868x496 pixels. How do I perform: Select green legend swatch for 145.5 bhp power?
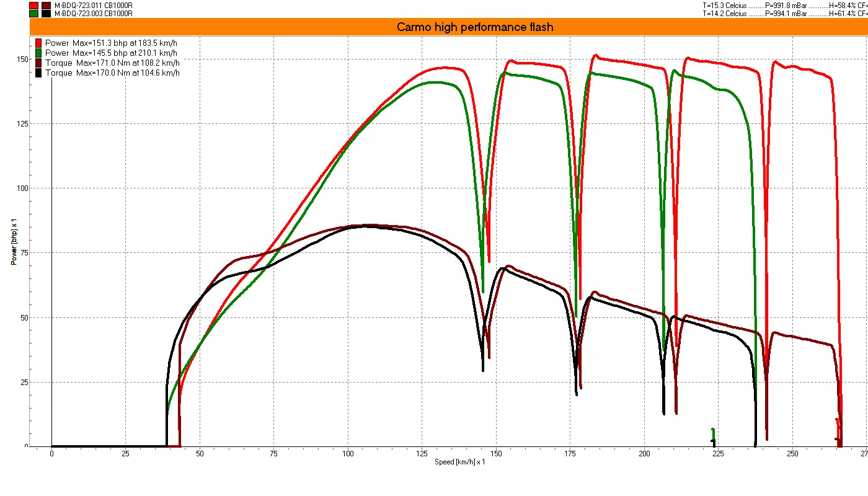pos(38,53)
